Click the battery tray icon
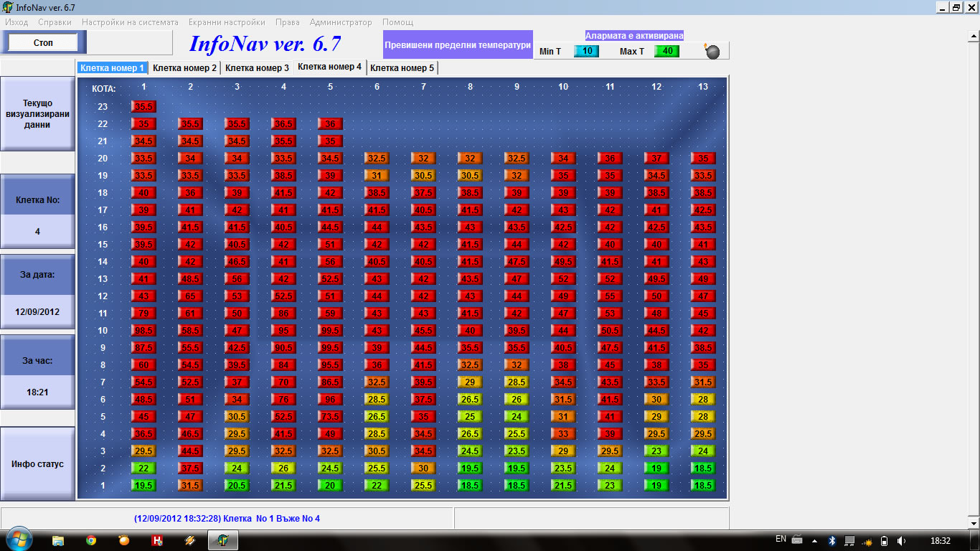 pyautogui.click(x=885, y=540)
